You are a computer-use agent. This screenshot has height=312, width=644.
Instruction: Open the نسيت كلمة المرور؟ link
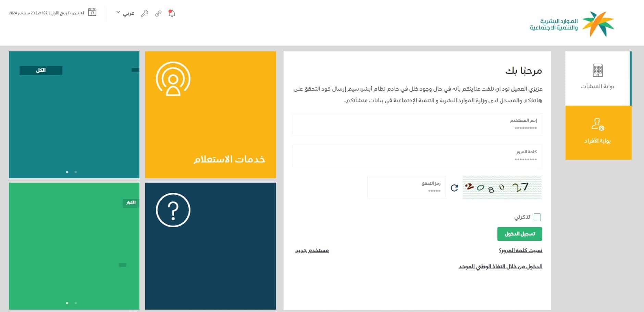pyautogui.click(x=520, y=250)
